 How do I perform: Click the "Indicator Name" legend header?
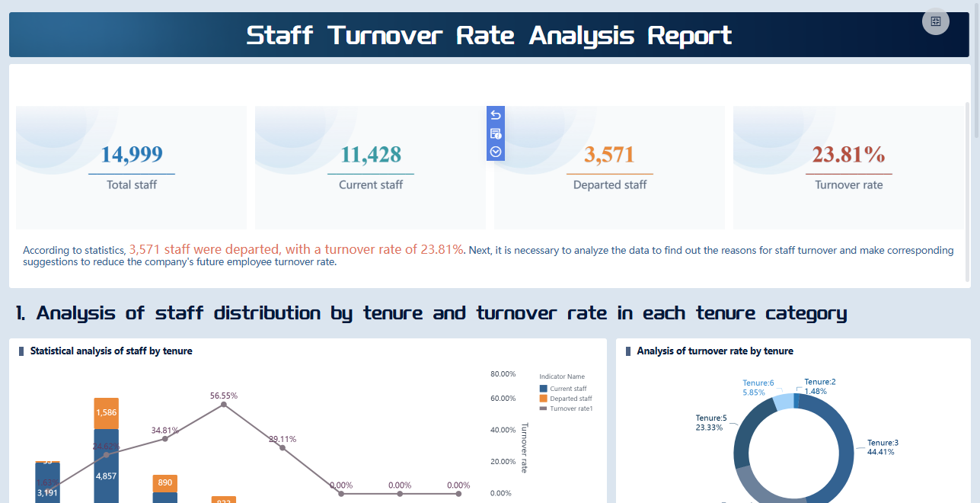point(562,376)
